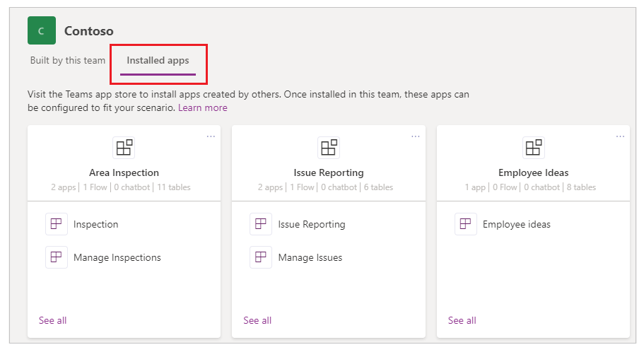Click the green Contoso team avatar
644x352 pixels.
click(42, 30)
